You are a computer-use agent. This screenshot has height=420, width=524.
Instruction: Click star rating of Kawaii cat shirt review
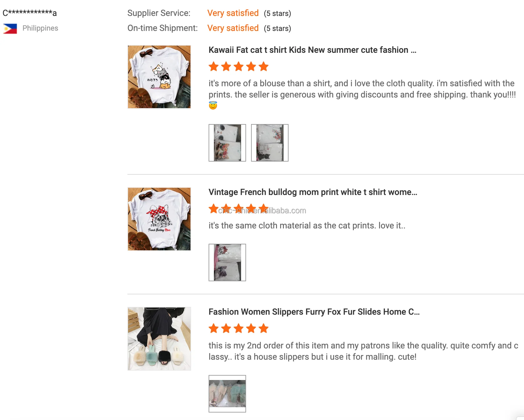click(x=239, y=67)
